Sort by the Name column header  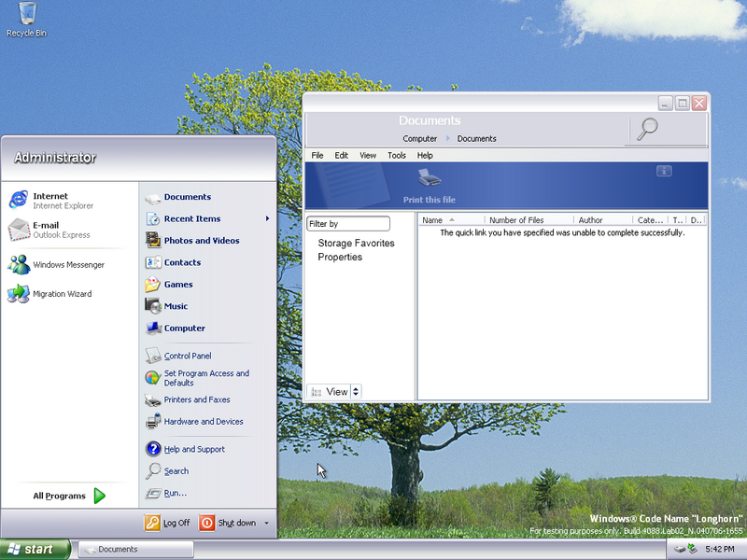click(x=432, y=220)
